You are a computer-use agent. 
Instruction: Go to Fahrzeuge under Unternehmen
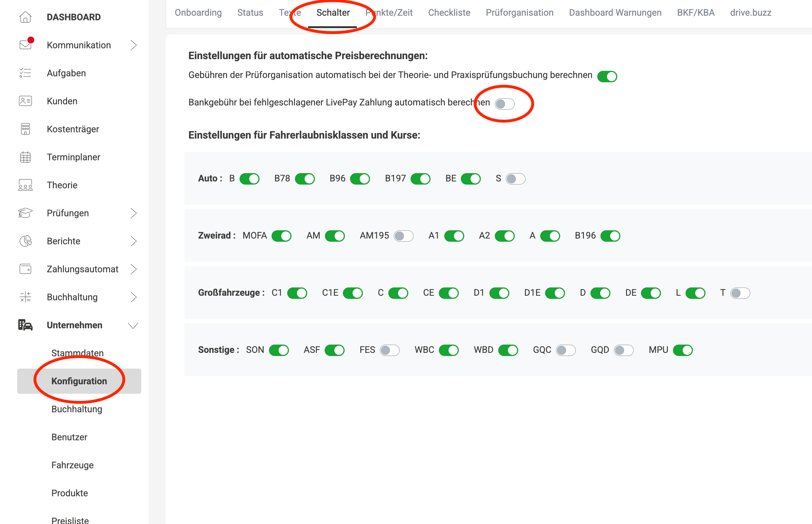[73, 465]
